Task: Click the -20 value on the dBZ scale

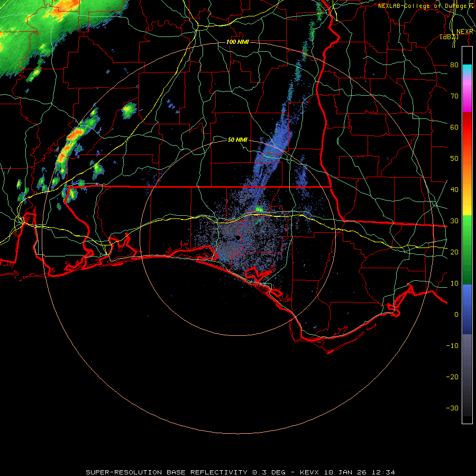Action: (452, 377)
